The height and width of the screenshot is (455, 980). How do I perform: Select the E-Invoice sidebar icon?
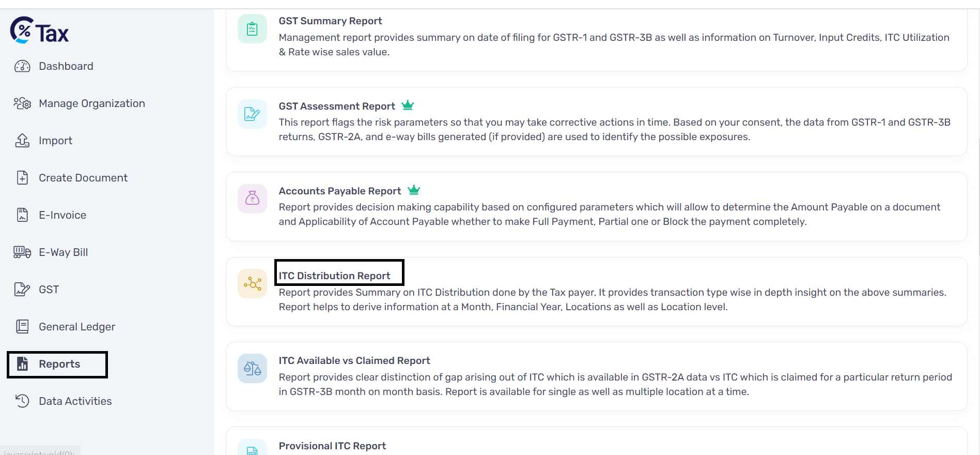pyautogui.click(x=22, y=215)
